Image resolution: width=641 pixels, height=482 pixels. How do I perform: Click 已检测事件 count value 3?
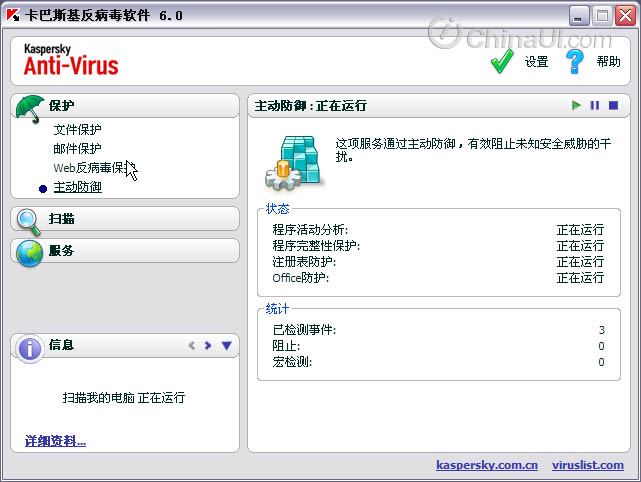601,330
